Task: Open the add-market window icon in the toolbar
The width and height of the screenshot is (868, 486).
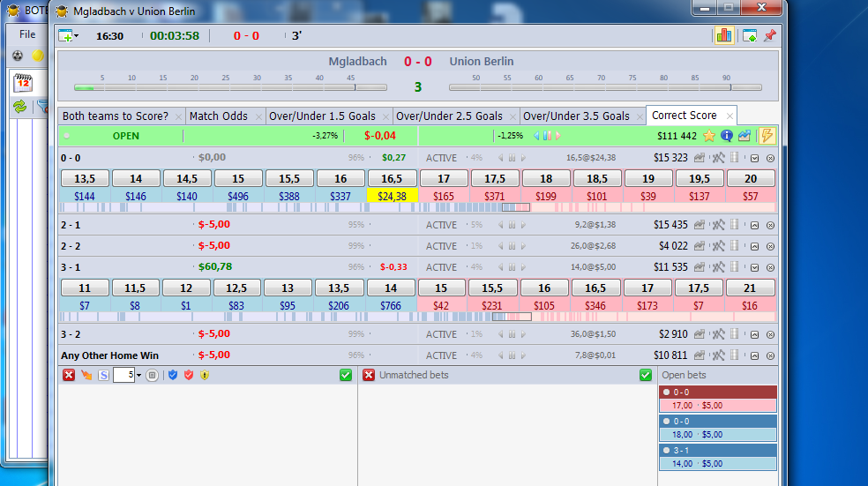Action: [65, 36]
